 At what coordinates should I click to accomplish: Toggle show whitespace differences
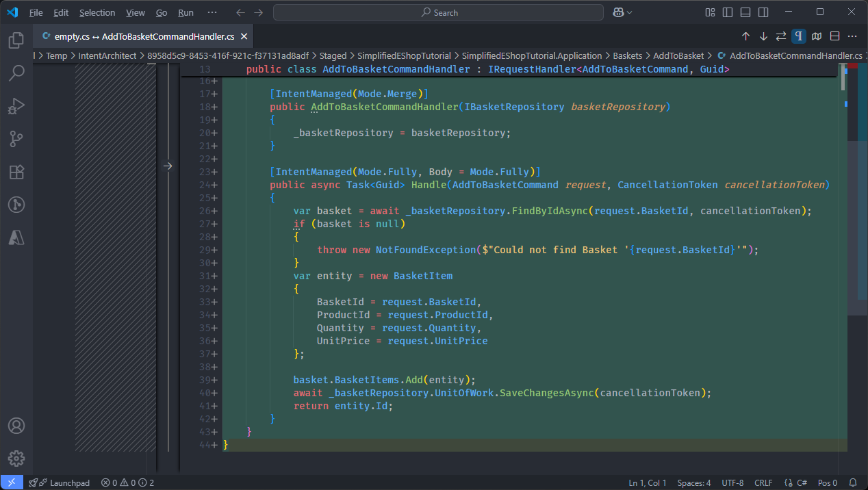pos(799,36)
